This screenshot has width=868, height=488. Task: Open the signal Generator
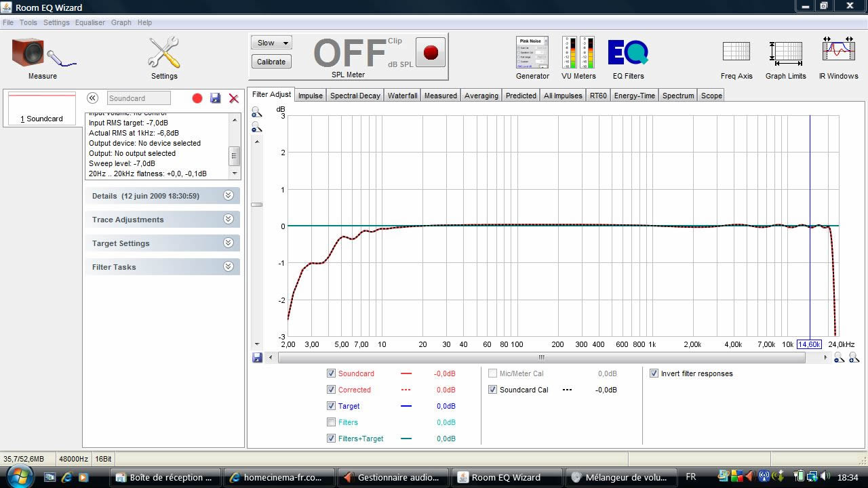pyautogui.click(x=532, y=58)
